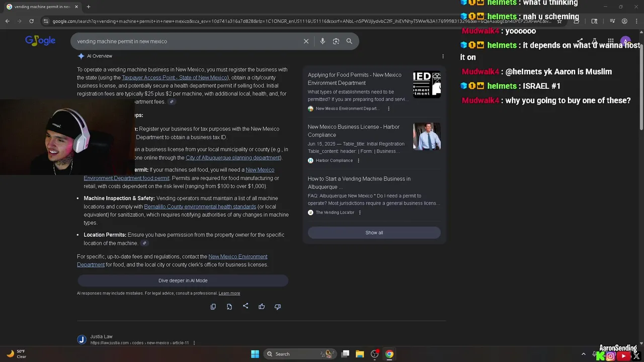Open the Justia Law search result

(101, 336)
